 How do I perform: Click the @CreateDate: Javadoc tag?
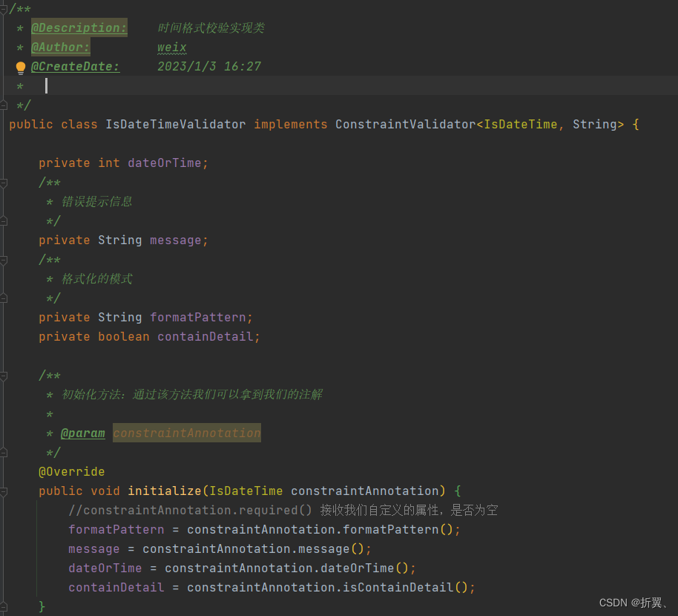coord(75,66)
